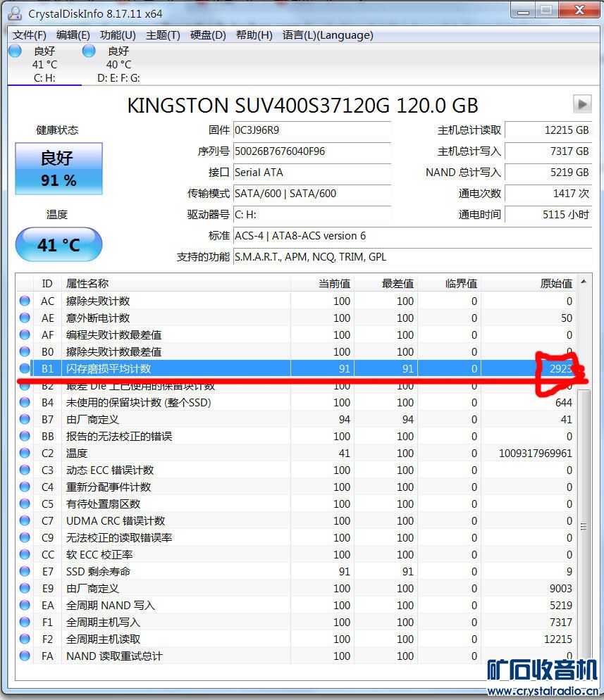Open the 文件(F) menu
This screenshot has width=604, height=700.
[x=29, y=35]
